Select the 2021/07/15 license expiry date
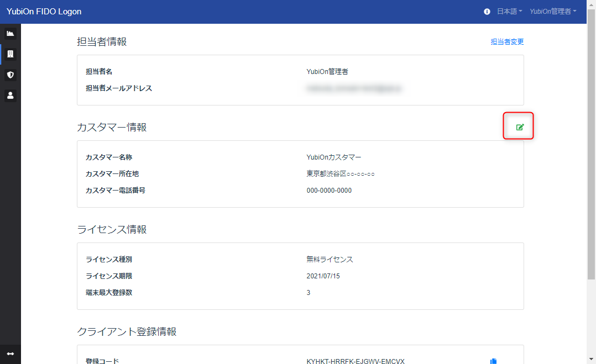Viewport: 596px width, 364px height. pos(323,276)
